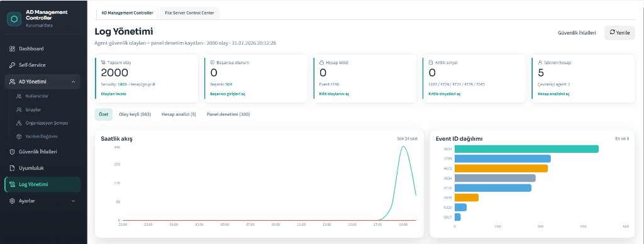The height and width of the screenshot is (244, 644).
Task: Click the Güvenlik İhlalleri shield icon
Action: coord(13,152)
